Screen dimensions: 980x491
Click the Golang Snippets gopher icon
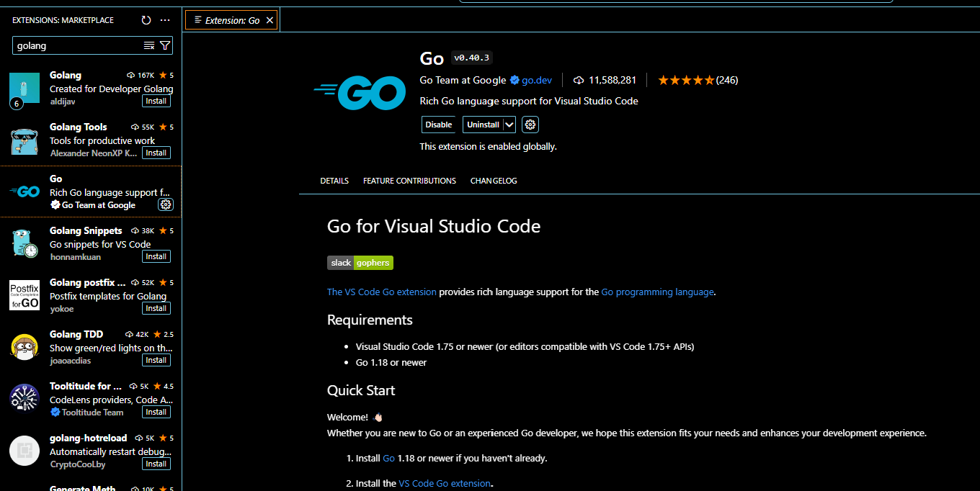click(x=24, y=243)
